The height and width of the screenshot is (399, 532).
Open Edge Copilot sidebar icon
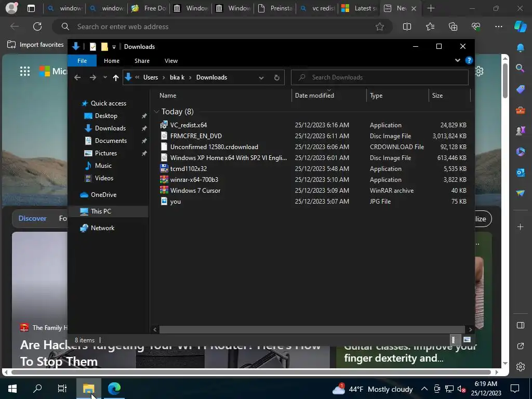(520, 26)
